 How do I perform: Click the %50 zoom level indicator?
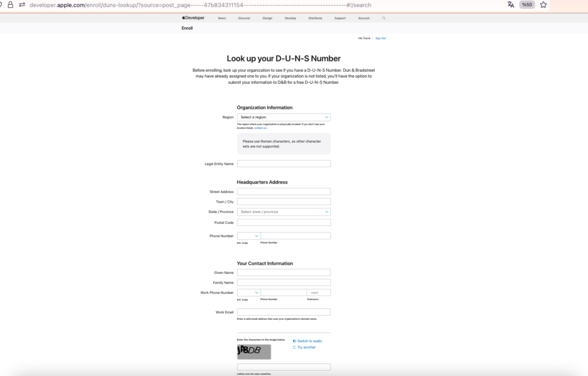click(527, 5)
